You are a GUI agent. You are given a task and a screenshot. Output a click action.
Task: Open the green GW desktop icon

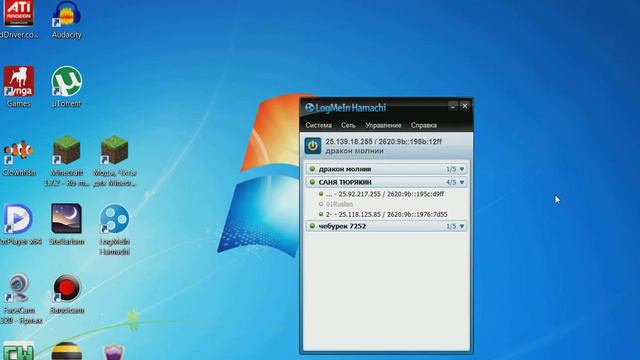pyautogui.click(x=18, y=351)
